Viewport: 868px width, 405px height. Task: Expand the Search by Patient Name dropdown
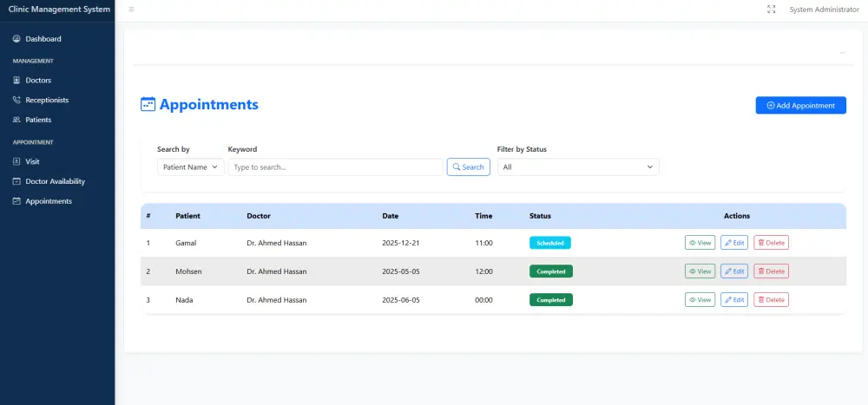coord(190,167)
